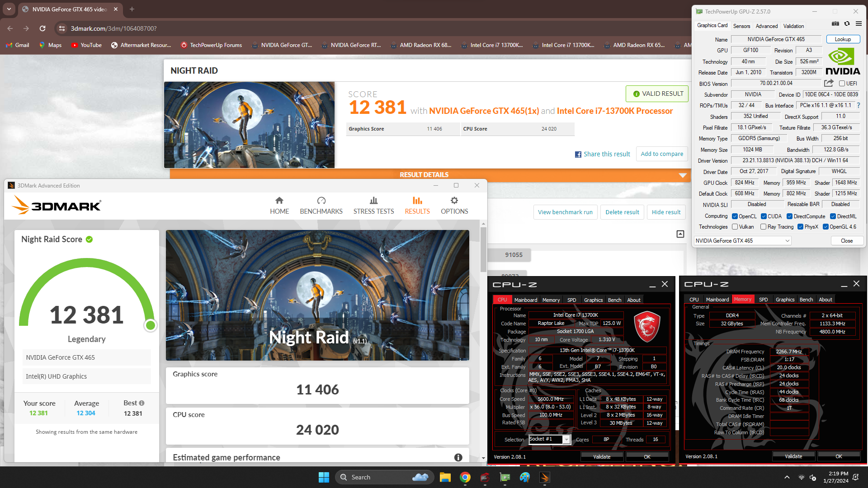The height and width of the screenshot is (488, 868).
Task: Open 3DMark BENCHMARKS section
Action: 321,206
